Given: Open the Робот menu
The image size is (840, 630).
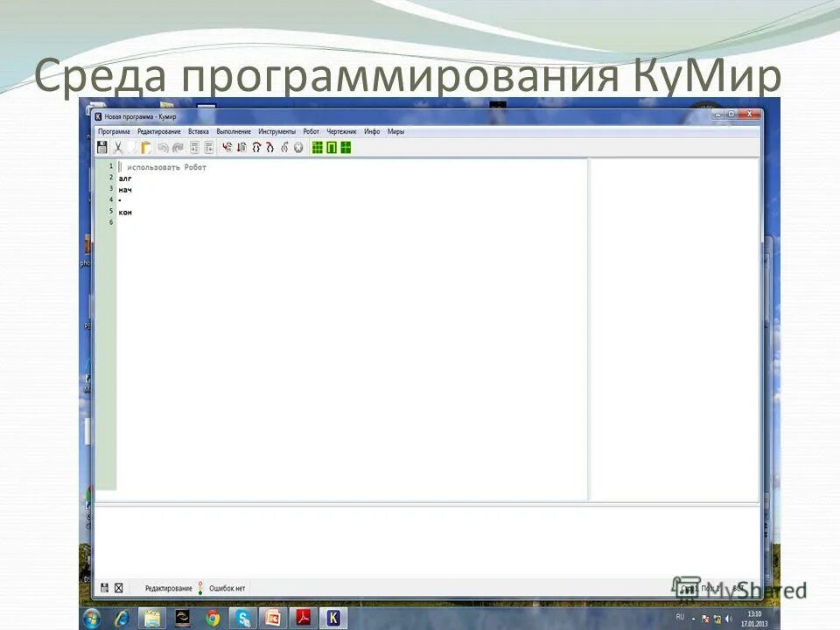Looking at the screenshot, I should pos(311,131).
